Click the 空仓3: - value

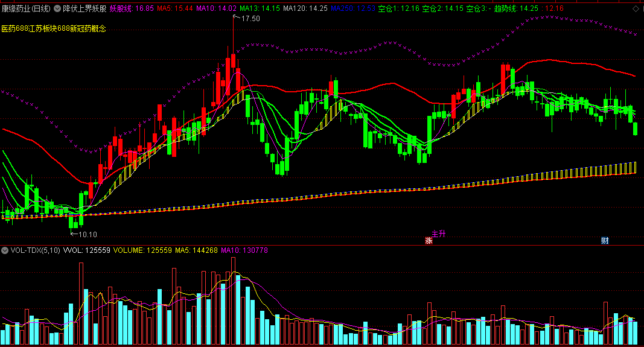click(479, 8)
